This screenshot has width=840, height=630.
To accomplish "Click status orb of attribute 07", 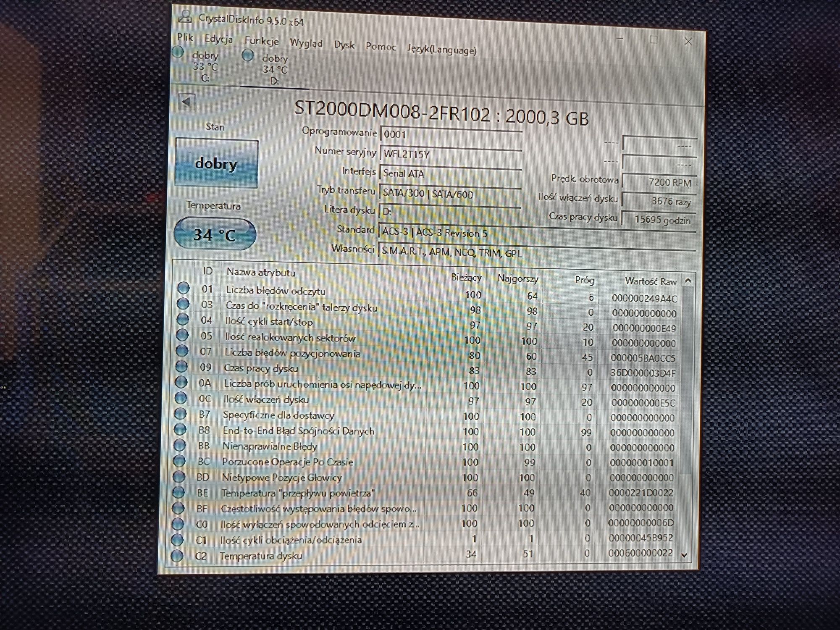I will tap(181, 350).
